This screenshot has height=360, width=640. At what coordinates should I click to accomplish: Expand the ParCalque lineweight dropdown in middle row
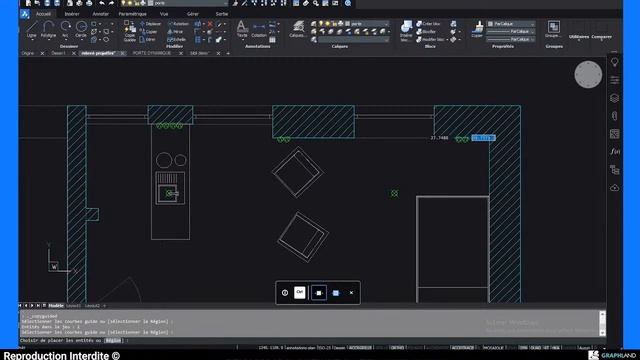[x=532, y=31]
